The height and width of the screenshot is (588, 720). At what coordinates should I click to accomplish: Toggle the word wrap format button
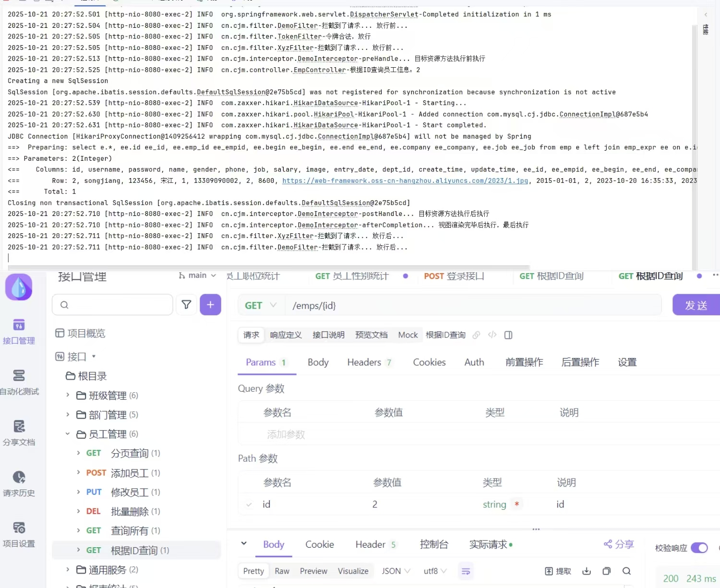coord(466,571)
